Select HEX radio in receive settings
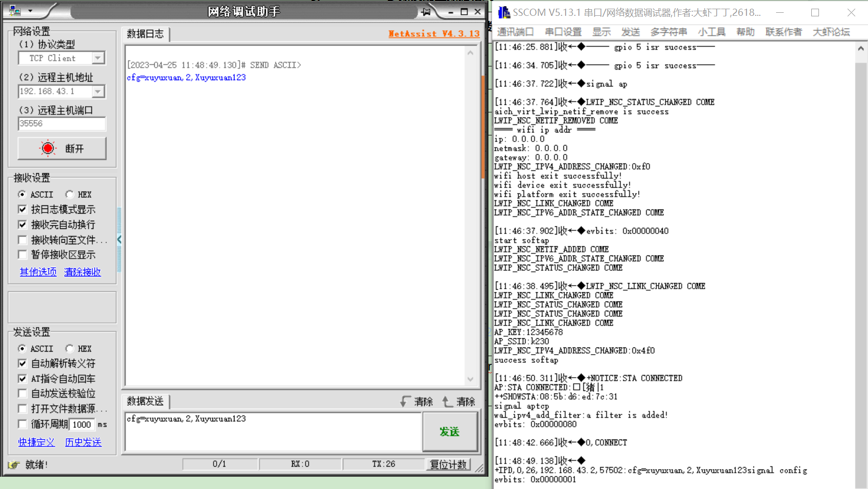 (70, 194)
